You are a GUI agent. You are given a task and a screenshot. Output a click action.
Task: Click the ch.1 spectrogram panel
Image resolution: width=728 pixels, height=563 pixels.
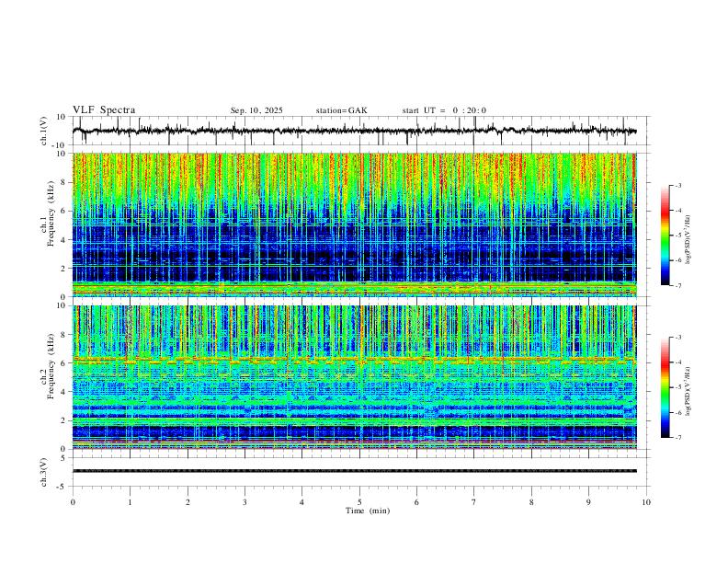coord(355,224)
